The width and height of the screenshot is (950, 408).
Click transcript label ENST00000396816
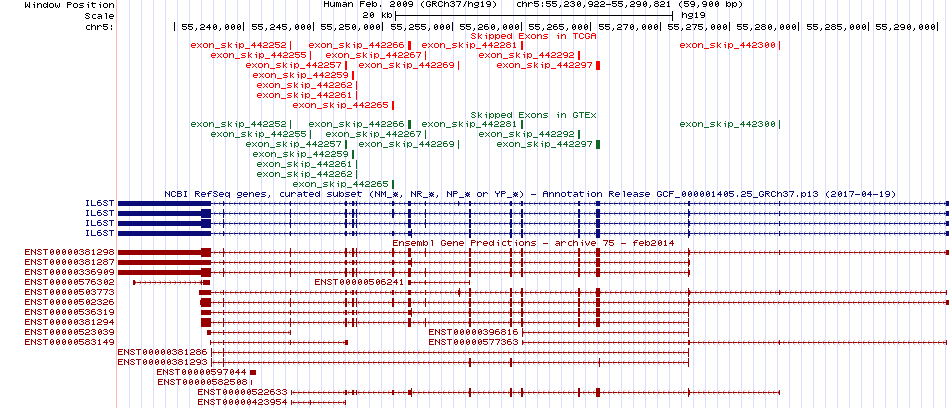click(x=473, y=332)
